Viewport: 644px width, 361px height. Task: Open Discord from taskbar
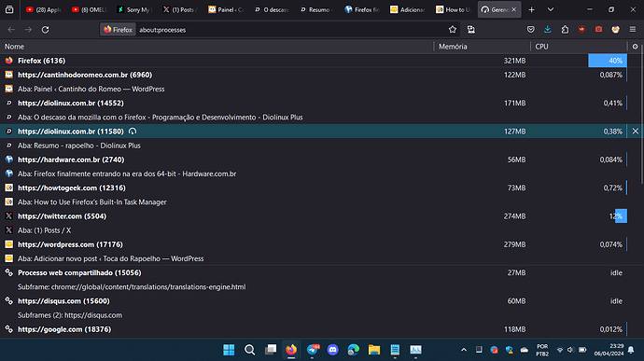[x=332, y=350]
